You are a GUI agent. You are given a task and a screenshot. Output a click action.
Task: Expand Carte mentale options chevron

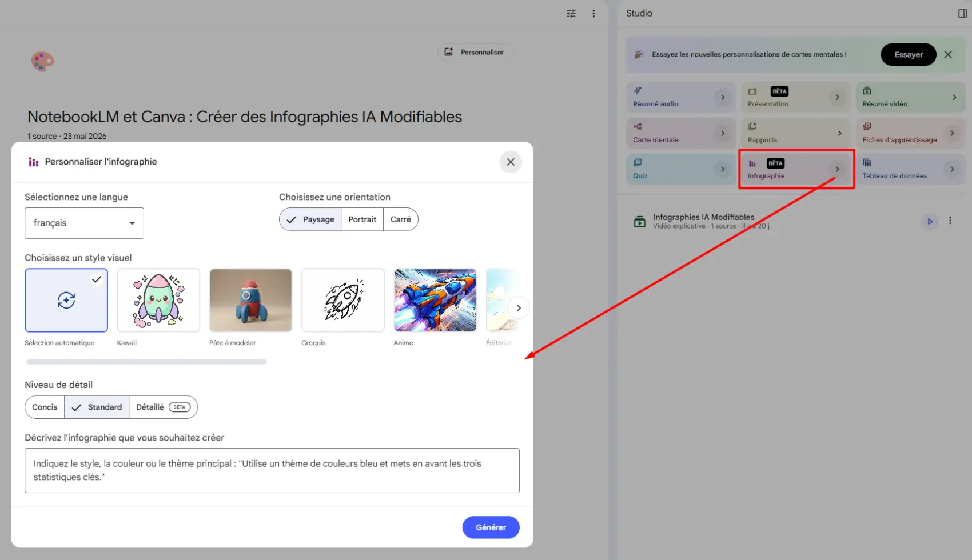pyautogui.click(x=723, y=133)
